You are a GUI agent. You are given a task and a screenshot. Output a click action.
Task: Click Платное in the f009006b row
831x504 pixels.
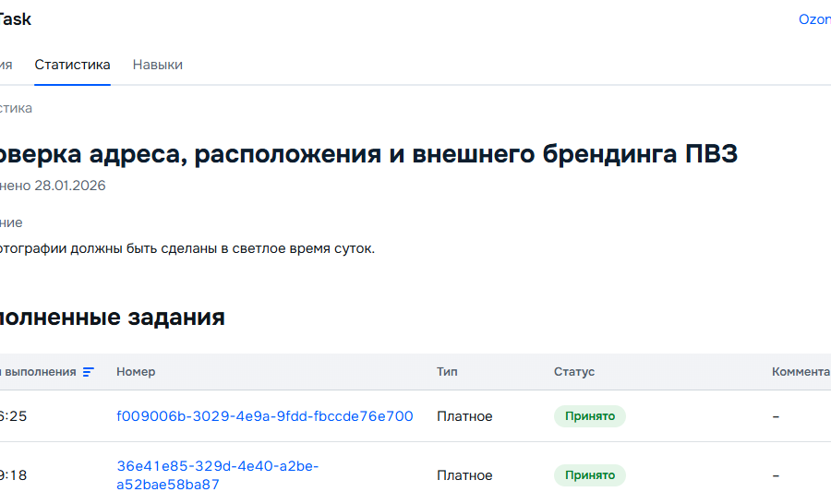tap(464, 416)
